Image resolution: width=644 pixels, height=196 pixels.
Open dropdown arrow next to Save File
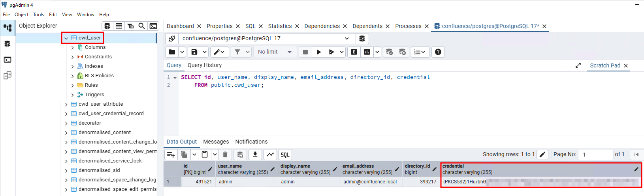tap(205, 52)
